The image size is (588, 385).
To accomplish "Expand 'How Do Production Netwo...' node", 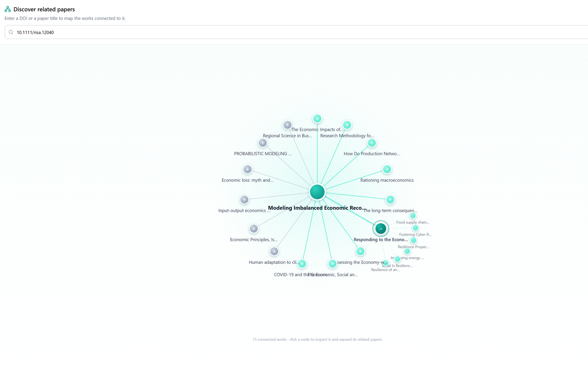I will pyautogui.click(x=372, y=143).
